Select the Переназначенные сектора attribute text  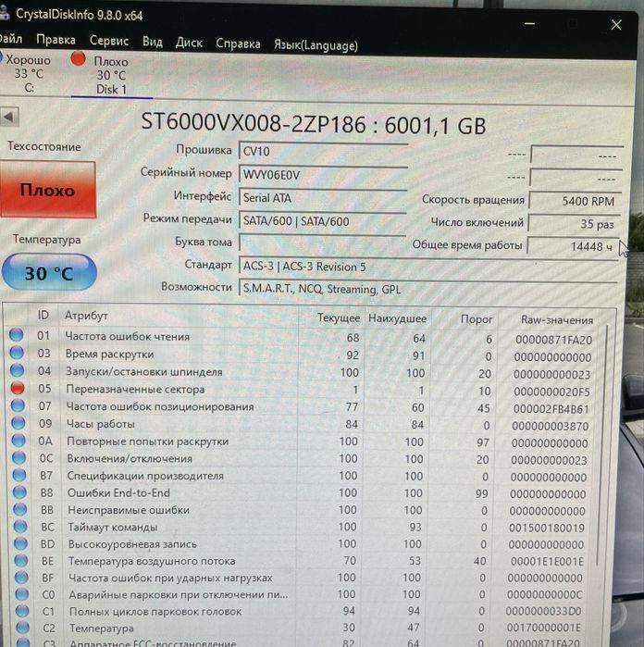pos(135,389)
